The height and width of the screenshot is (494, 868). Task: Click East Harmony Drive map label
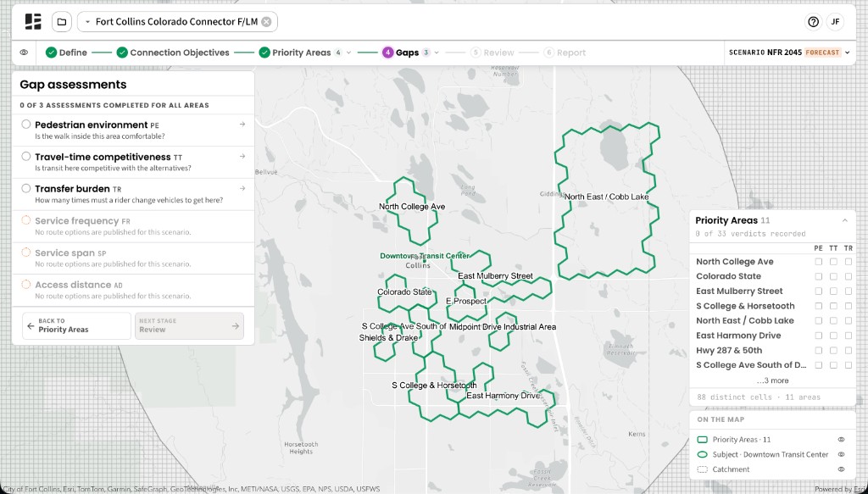coord(503,396)
